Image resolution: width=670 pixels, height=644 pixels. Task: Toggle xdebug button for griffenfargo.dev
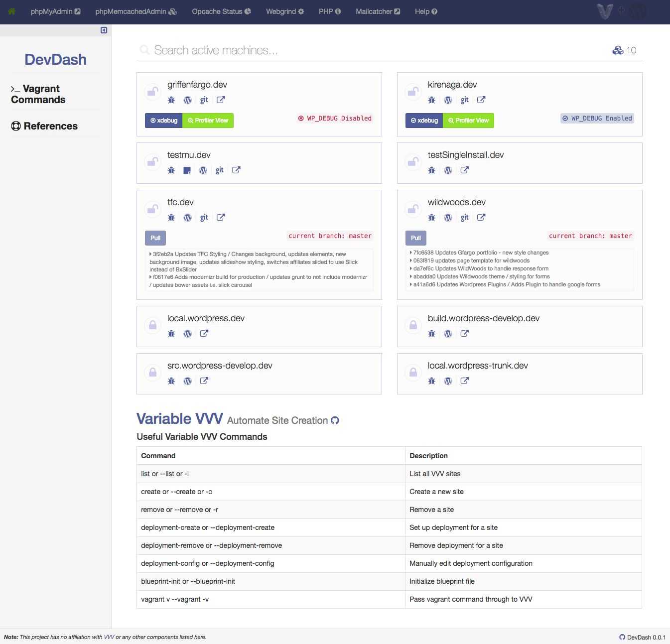(x=163, y=121)
